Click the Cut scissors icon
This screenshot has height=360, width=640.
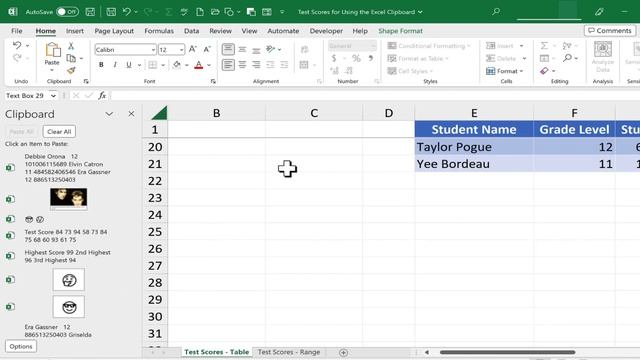click(71, 46)
